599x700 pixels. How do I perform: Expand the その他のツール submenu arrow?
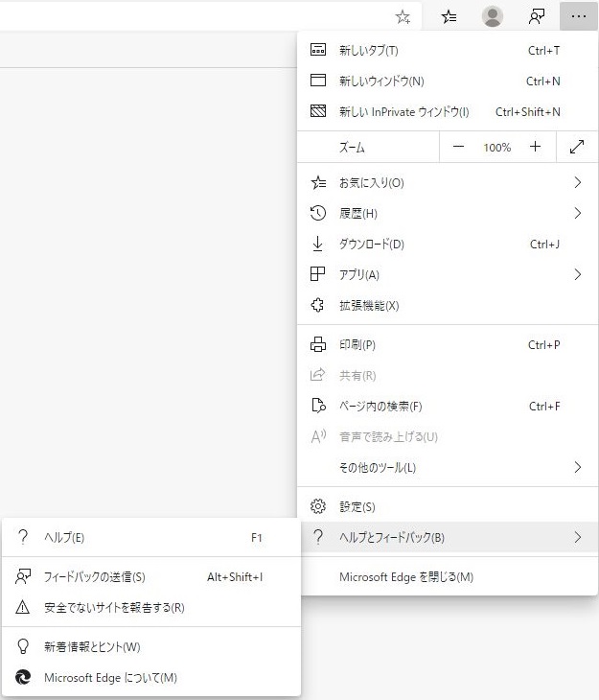tap(578, 467)
